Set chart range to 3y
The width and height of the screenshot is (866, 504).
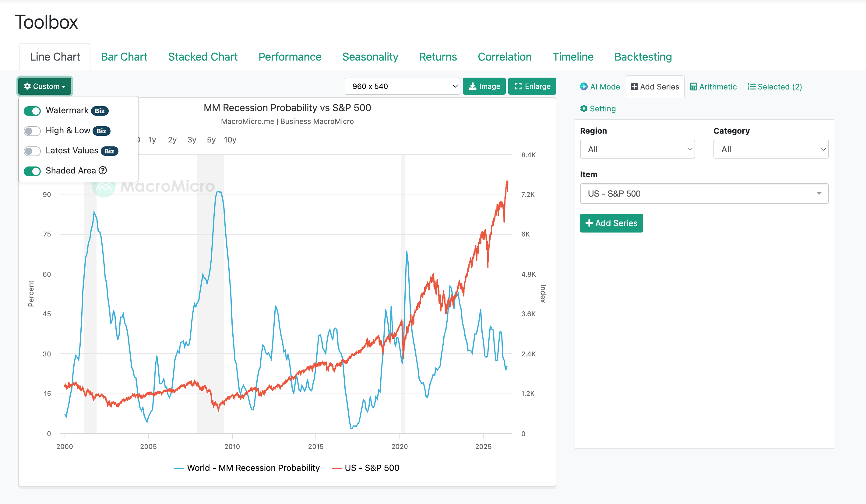pos(192,140)
